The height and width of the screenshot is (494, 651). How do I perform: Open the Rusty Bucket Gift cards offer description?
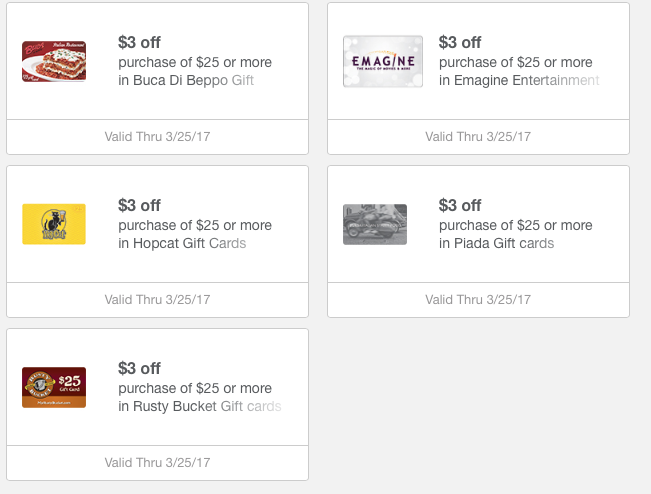[199, 397]
